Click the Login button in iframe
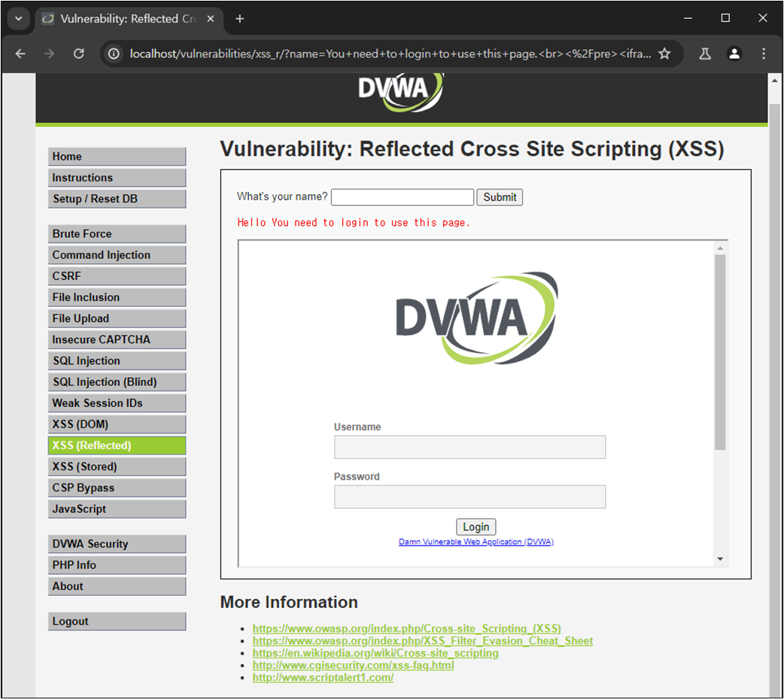784x699 pixels. 476,527
